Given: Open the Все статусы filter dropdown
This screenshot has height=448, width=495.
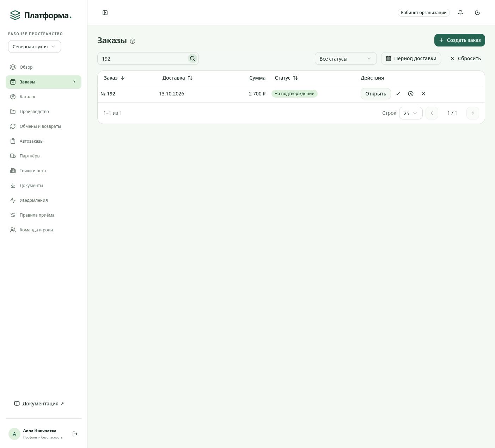Looking at the screenshot, I should (x=346, y=58).
